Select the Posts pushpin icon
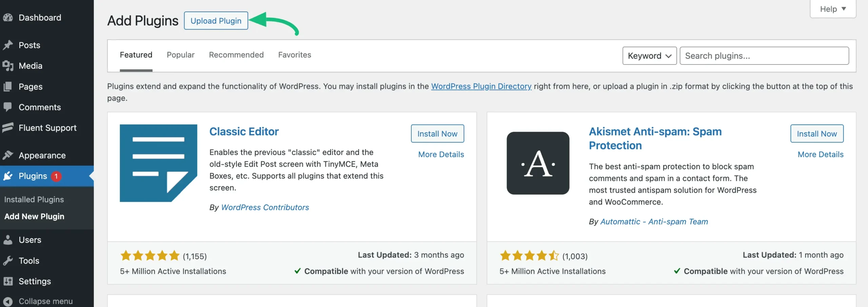Viewport: 868px width, 307px height. 8,45
